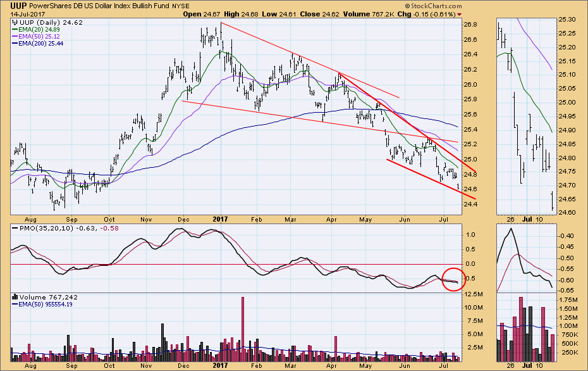Click the UUP (Daily) 24.62 legend entry
Screen dimensions: 588x371
[x=51, y=23]
